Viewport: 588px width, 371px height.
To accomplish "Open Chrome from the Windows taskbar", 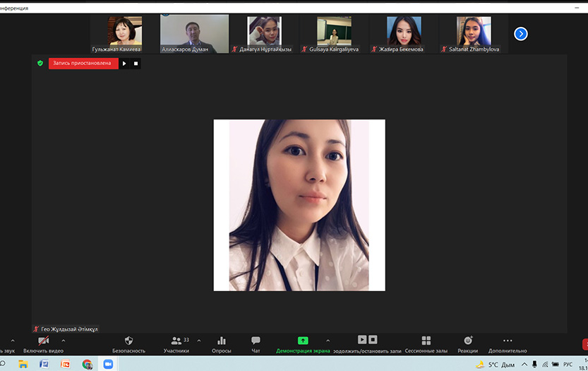I will pyautogui.click(x=87, y=364).
